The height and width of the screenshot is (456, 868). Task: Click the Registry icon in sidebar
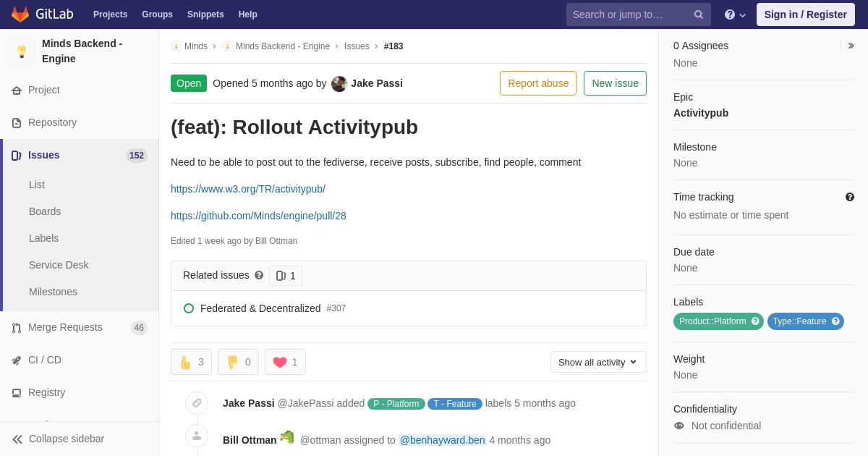click(x=17, y=393)
